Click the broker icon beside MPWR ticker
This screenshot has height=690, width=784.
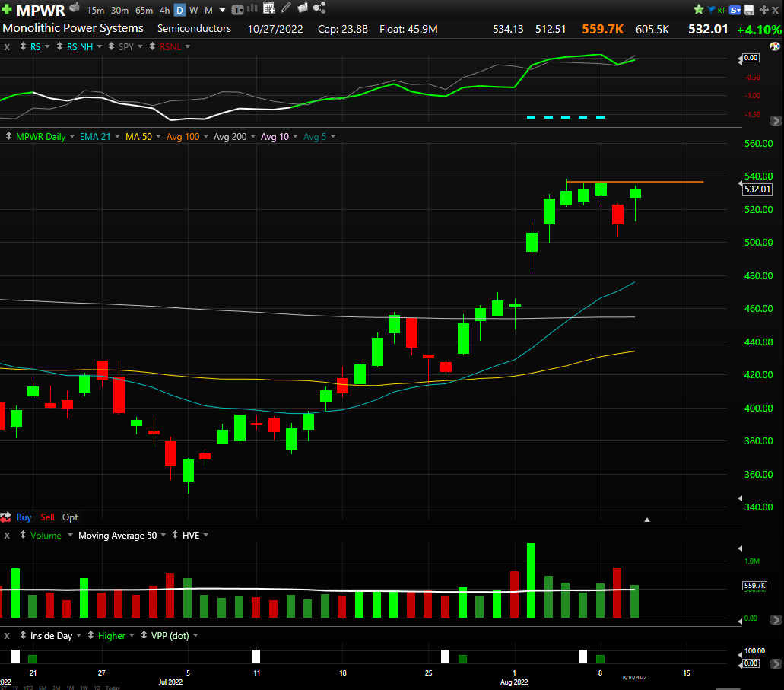(x=75, y=8)
